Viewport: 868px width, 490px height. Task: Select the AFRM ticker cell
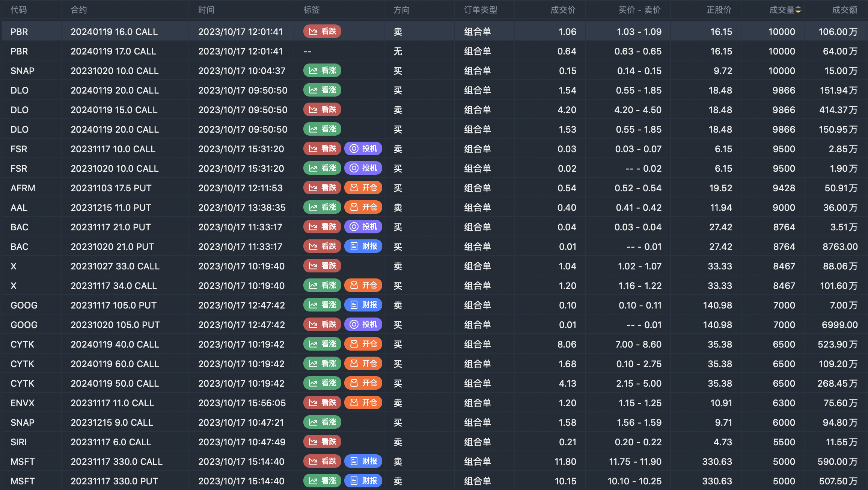pyautogui.click(x=23, y=188)
